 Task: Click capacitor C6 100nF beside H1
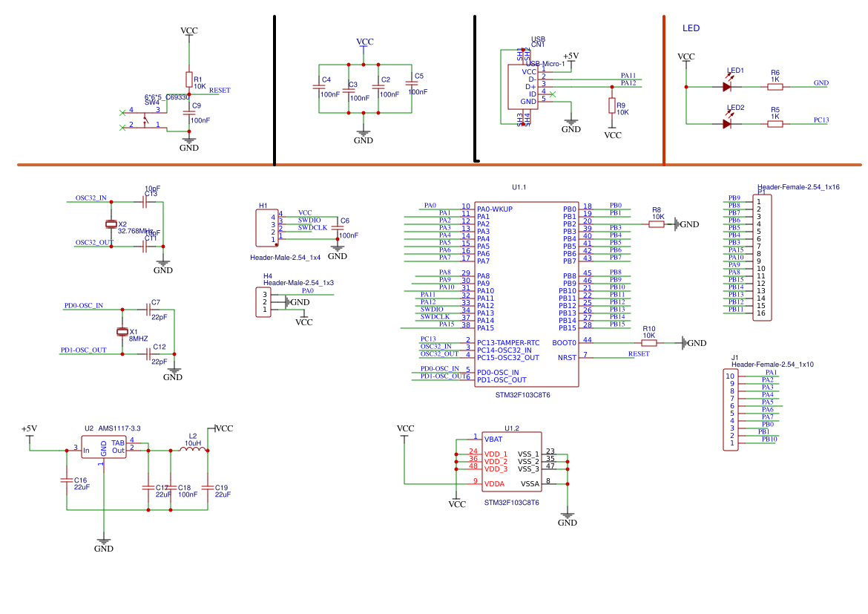point(337,228)
